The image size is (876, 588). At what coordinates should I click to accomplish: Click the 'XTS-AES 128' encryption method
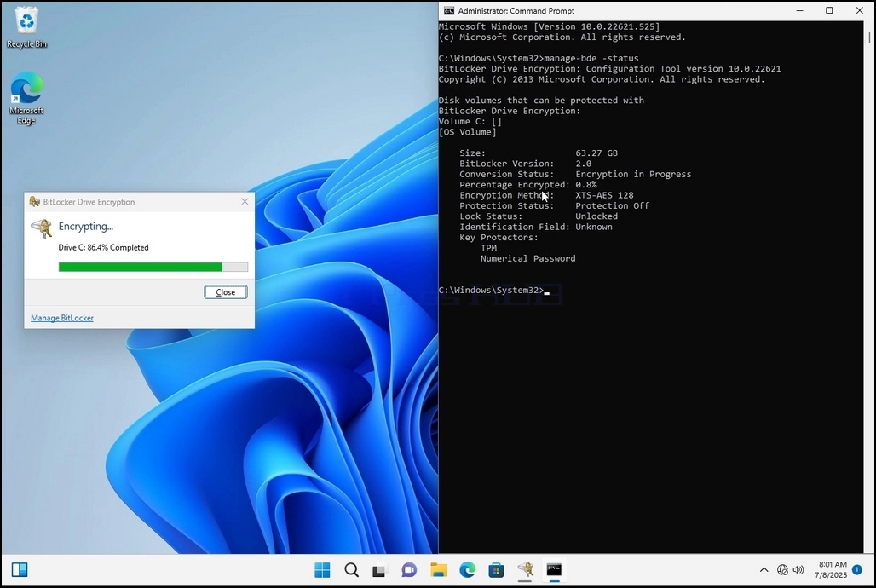604,195
